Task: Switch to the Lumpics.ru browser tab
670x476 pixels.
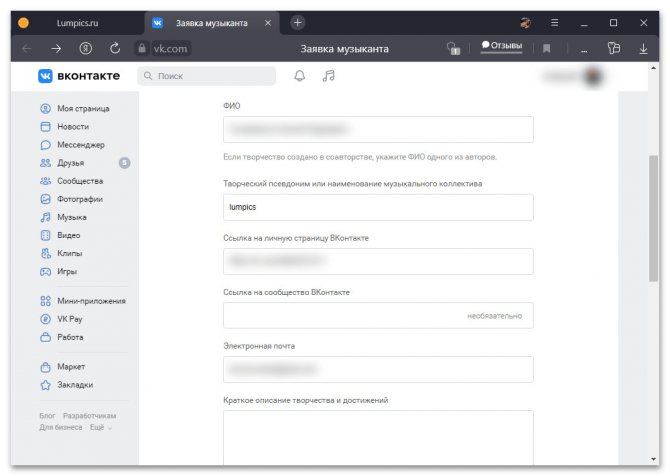Action: 77,23
